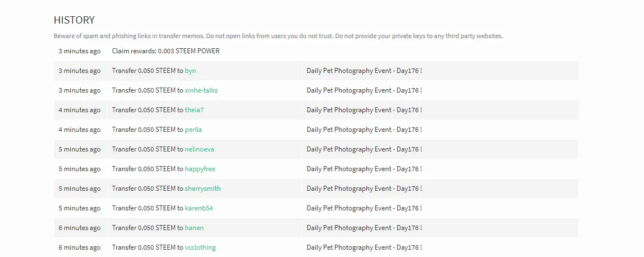Click the perlia recipient link
The height and width of the screenshot is (257, 644).
(194, 130)
